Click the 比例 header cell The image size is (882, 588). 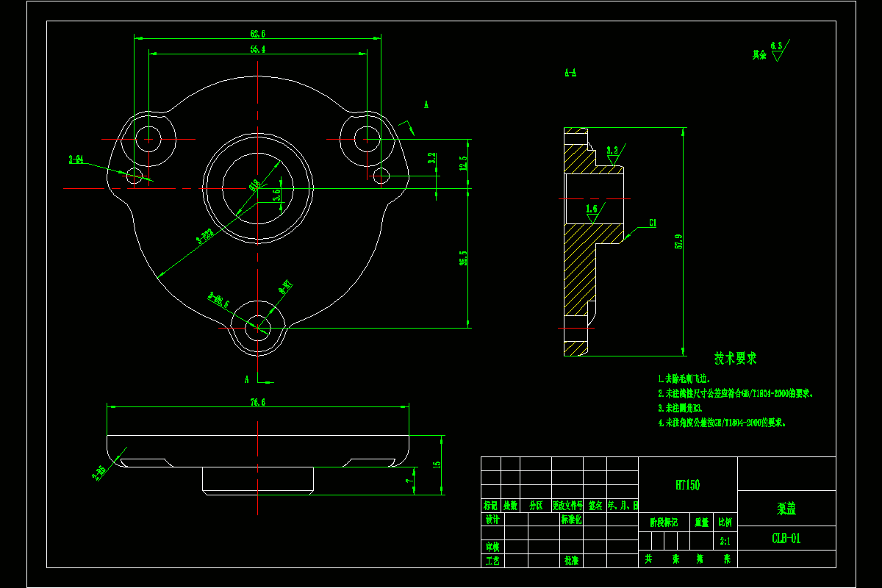[x=725, y=523]
